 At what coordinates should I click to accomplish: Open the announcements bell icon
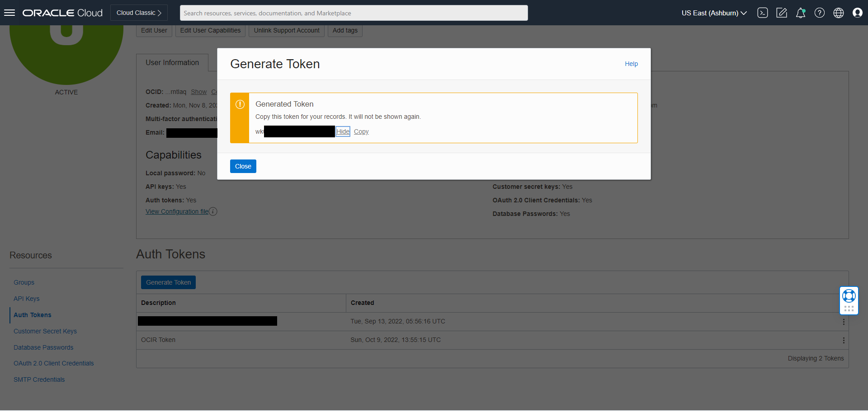tap(801, 13)
